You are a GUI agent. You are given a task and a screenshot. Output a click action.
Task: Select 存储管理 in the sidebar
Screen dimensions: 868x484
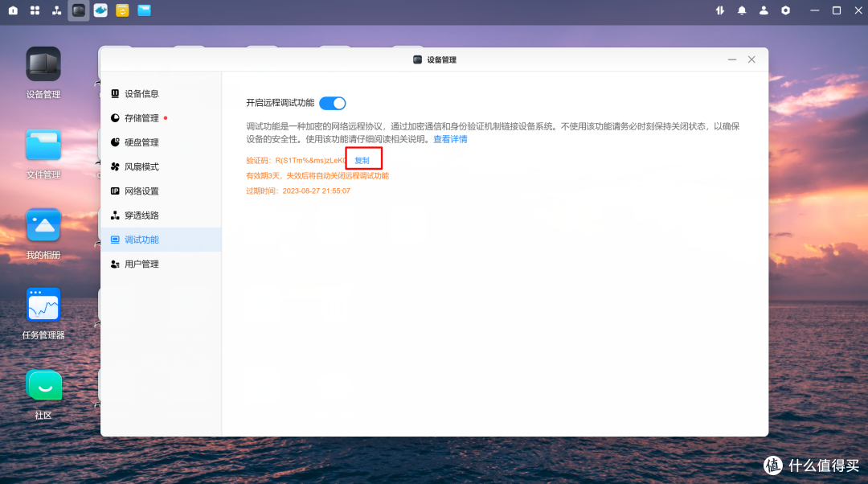[161, 118]
